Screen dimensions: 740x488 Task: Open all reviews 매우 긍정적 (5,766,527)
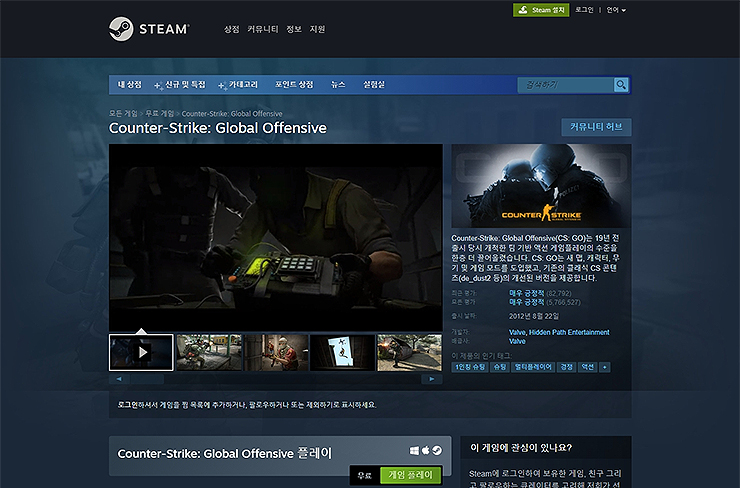click(x=545, y=302)
